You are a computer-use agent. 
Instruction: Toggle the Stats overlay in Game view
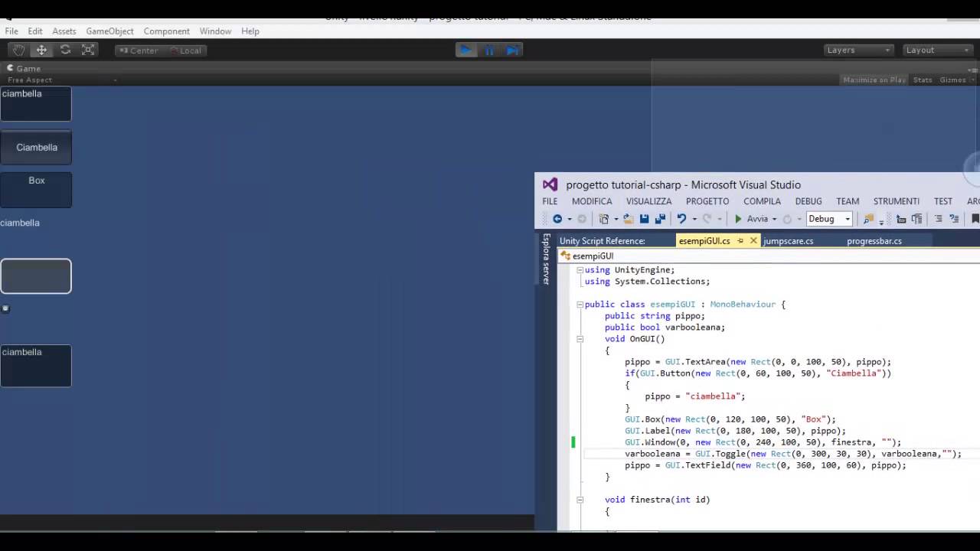[923, 80]
